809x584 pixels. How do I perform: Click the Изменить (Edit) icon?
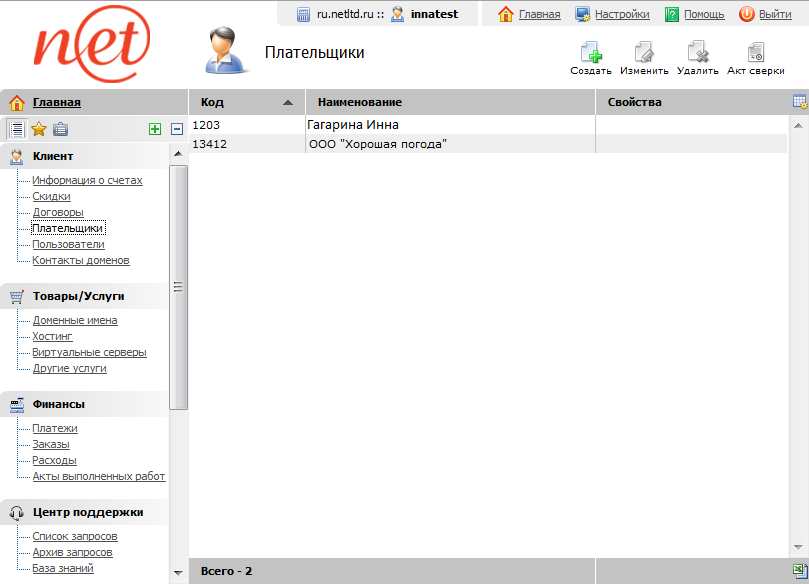643,54
